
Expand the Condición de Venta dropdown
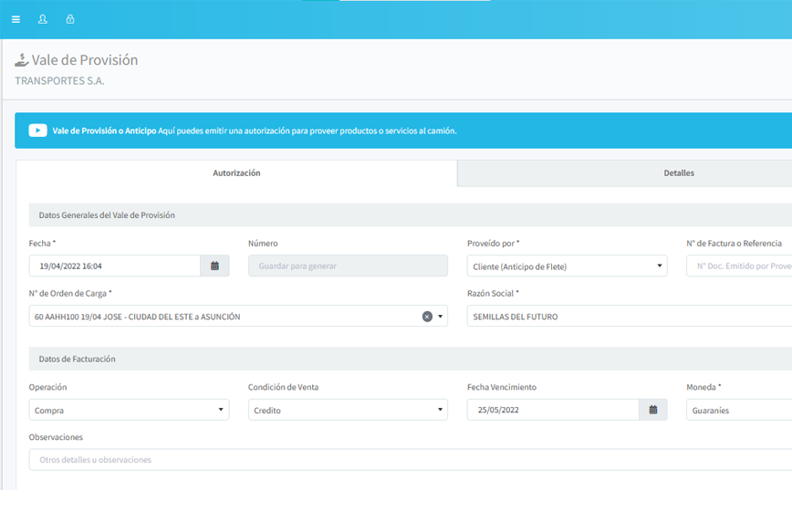pyautogui.click(x=348, y=411)
